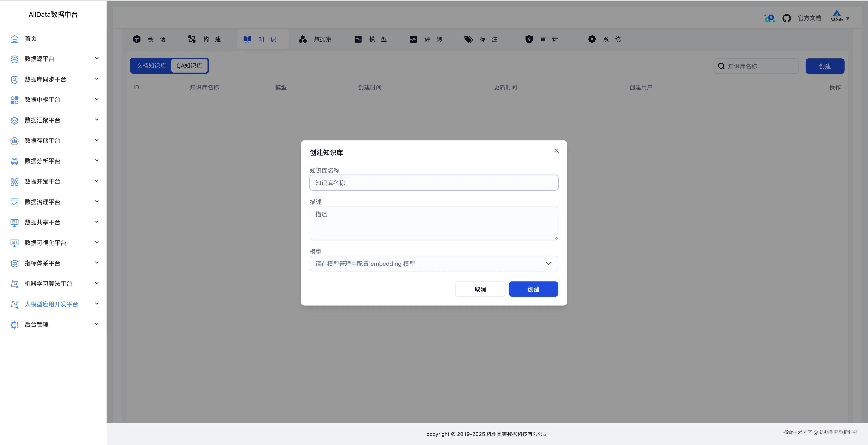The height and width of the screenshot is (445, 868).
Task: Click the 会话 cube icon
Action: coord(137,39)
